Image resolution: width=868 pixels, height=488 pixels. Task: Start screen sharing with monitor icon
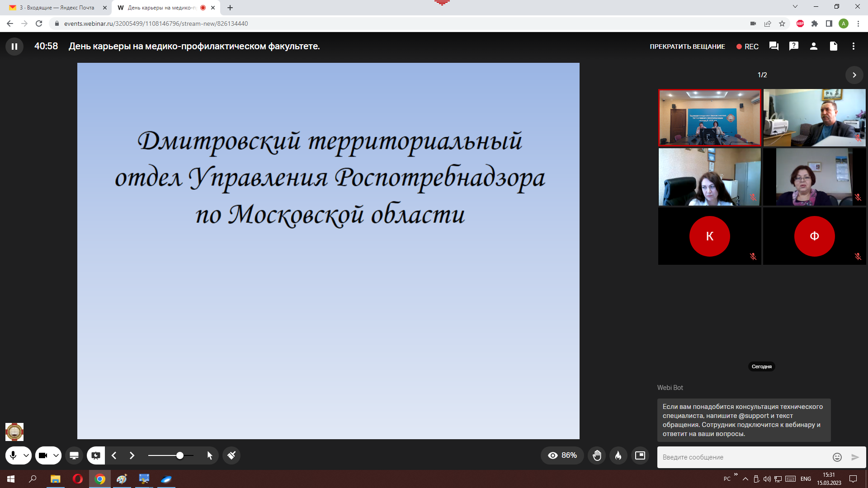pos(74,455)
